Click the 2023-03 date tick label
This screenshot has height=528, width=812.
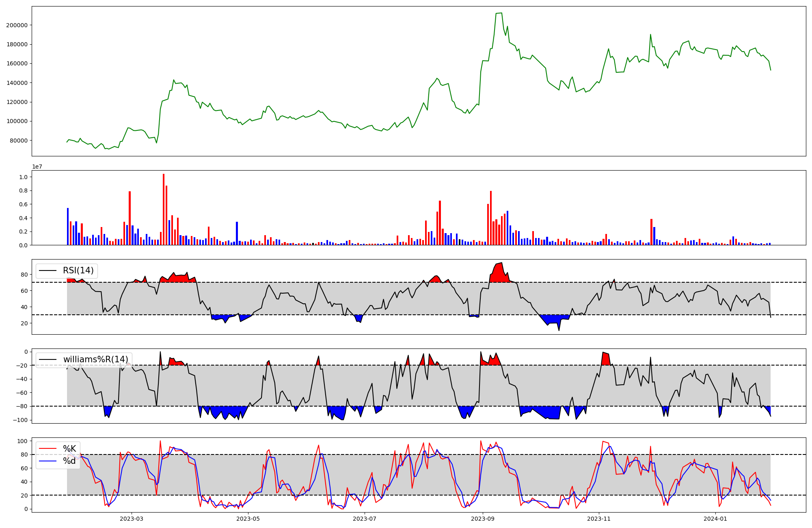(x=132, y=519)
